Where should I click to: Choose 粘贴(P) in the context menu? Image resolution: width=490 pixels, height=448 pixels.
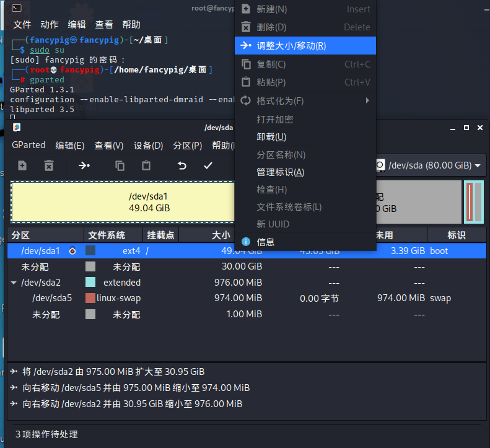click(x=305, y=82)
